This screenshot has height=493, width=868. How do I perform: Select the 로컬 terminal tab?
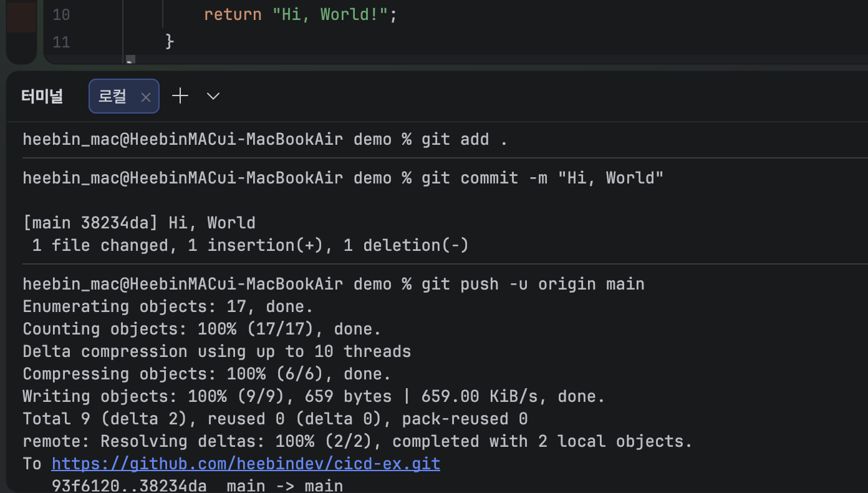[124, 96]
